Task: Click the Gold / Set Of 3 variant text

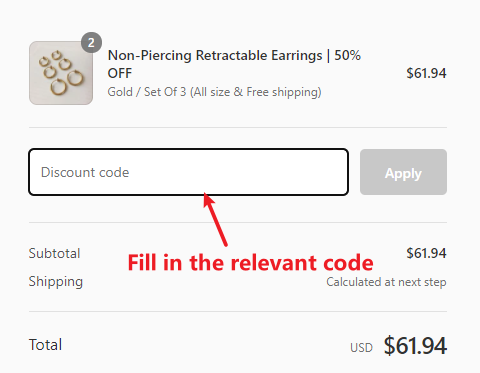Action: (x=147, y=92)
